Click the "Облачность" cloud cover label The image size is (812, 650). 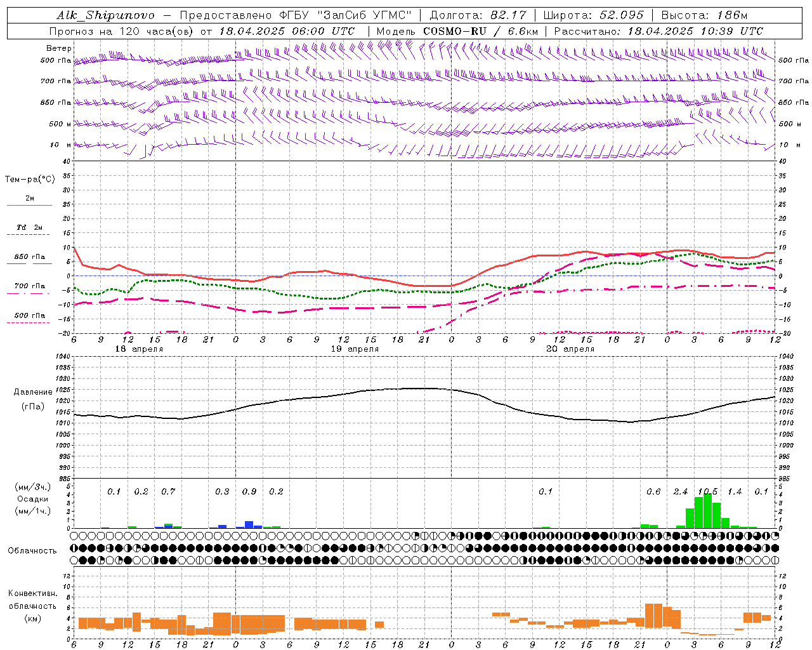point(32,550)
